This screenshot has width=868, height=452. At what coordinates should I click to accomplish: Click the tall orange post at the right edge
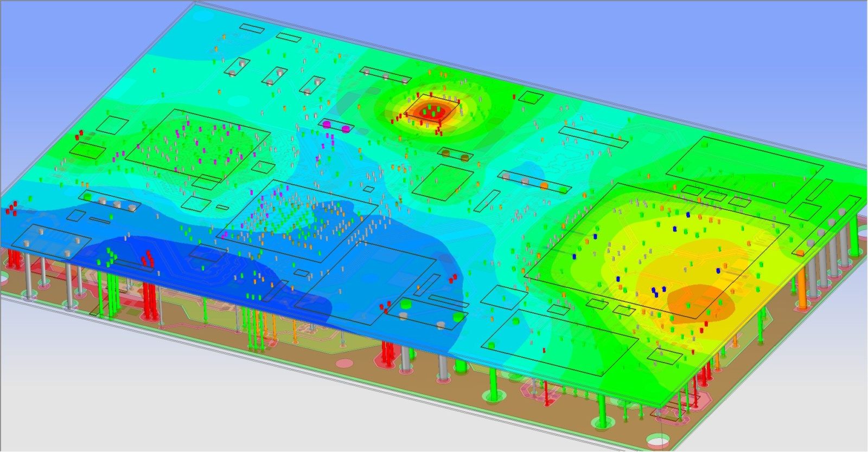click(801, 277)
